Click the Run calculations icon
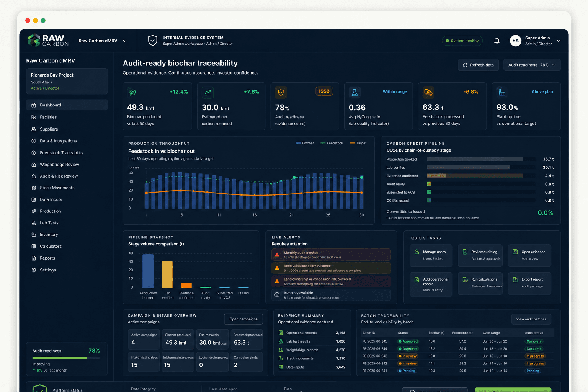The height and width of the screenshot is (392, 588). [465, 279]
